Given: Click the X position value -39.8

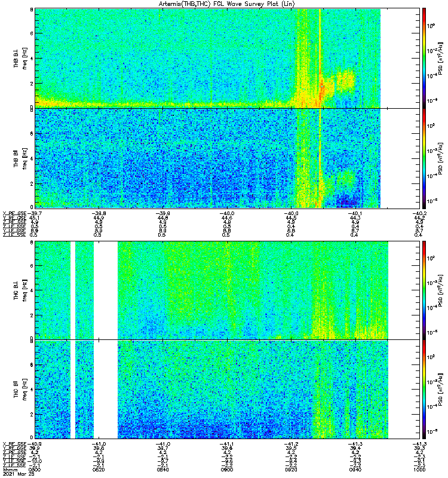Looking at the screenshot, I should (x=99, y=213).
